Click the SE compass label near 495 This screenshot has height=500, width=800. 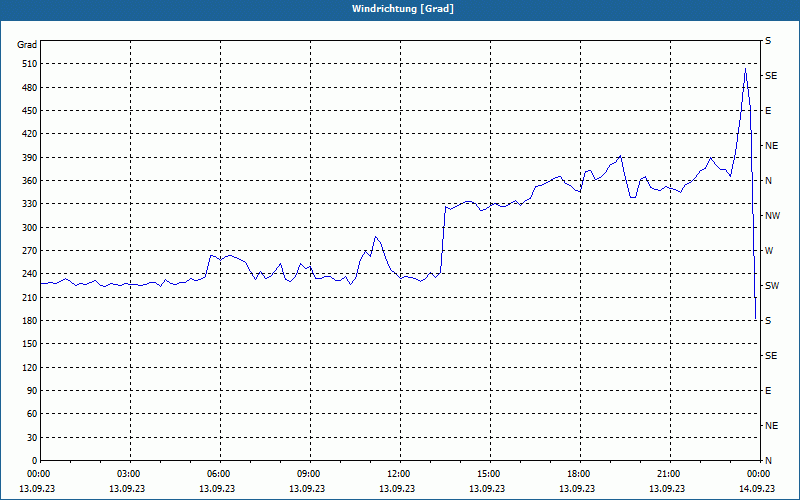(771, 76)
